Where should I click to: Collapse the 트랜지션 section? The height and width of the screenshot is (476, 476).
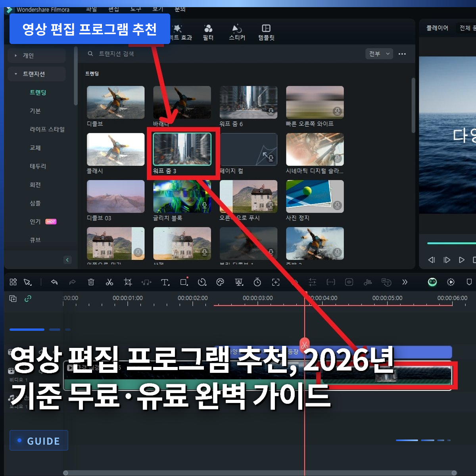coord(36,74)
